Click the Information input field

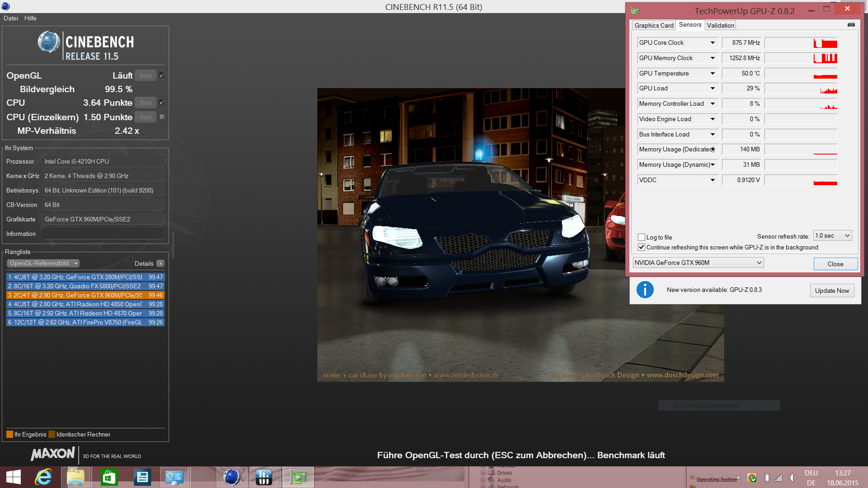(103, 234)
